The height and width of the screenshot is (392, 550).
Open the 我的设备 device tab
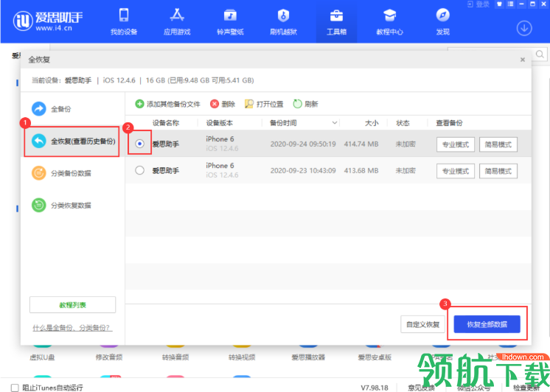(124, 22)
